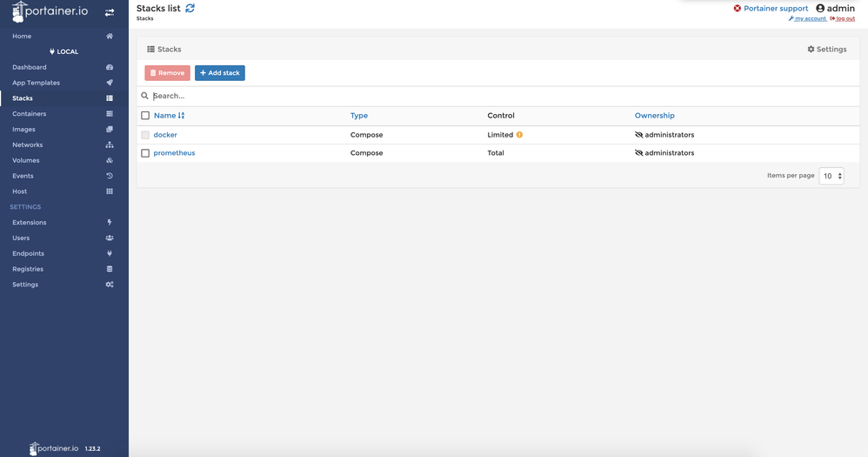Click the Home house icon
This screenshot has width=868, height=457.
click(110, 36)
